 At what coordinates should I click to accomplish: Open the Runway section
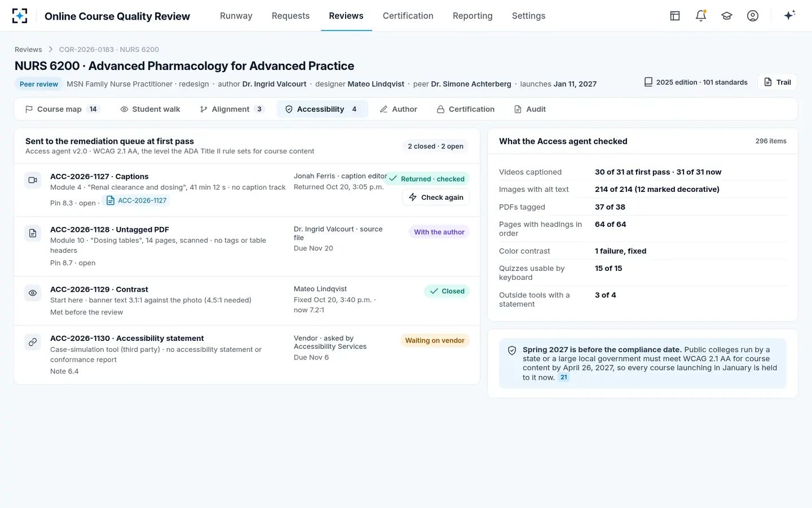click(x=236, y=16)
